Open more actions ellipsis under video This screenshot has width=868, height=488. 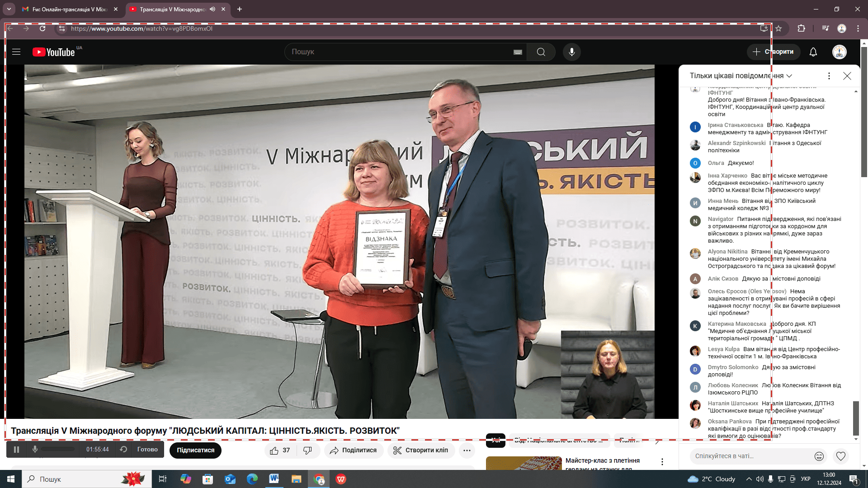467,450
